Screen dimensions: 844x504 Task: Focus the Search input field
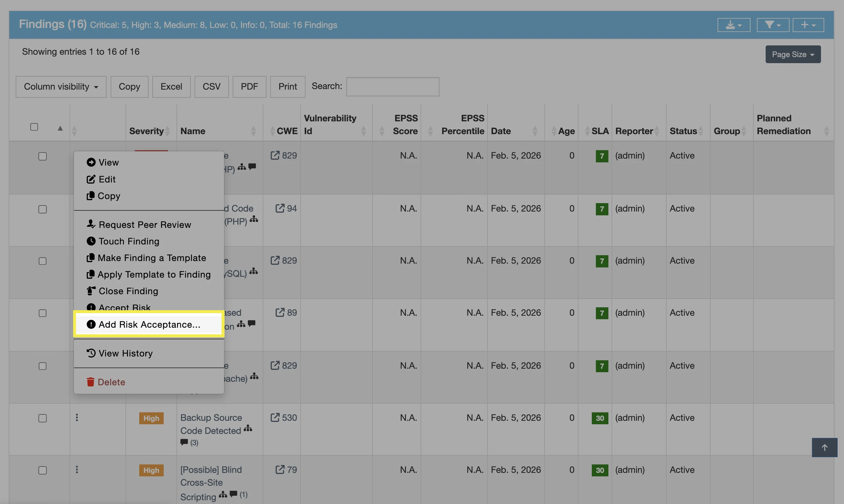(x=392, y=87)
